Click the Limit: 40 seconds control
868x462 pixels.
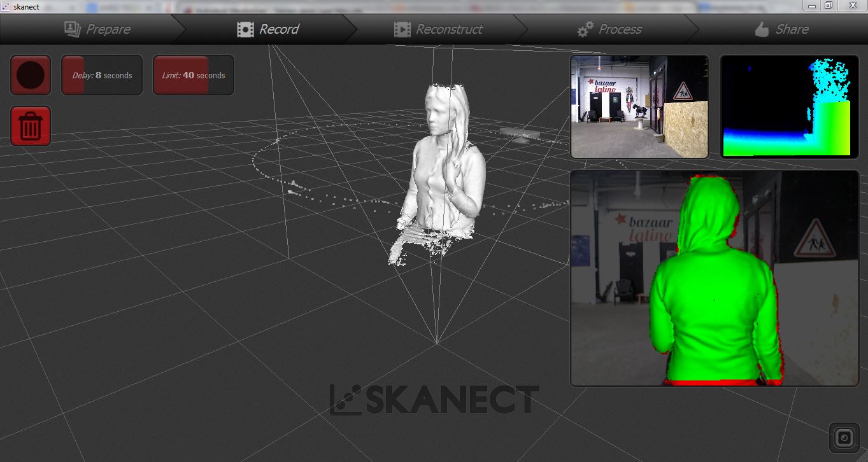(193, 74)
